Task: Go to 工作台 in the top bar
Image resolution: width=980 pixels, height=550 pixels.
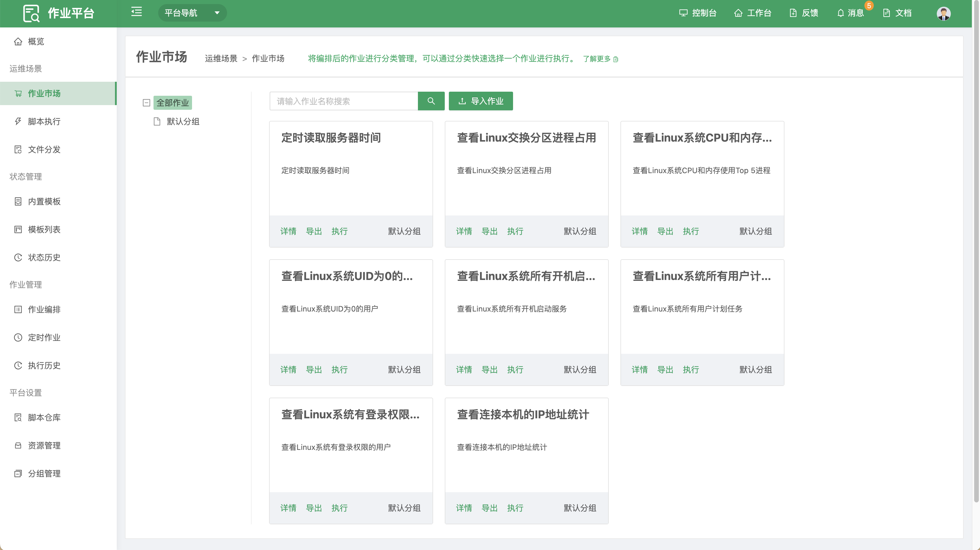Action: click(x=752, y=13)
